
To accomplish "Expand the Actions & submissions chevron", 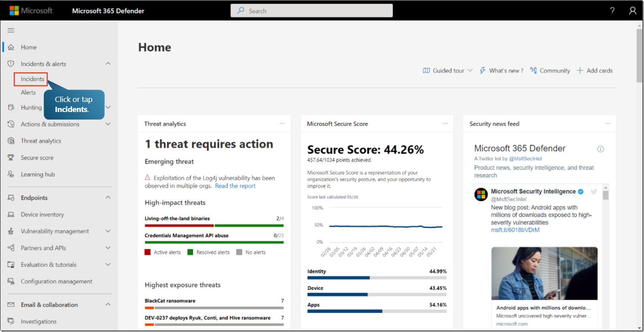I will (x=108, y=124).
